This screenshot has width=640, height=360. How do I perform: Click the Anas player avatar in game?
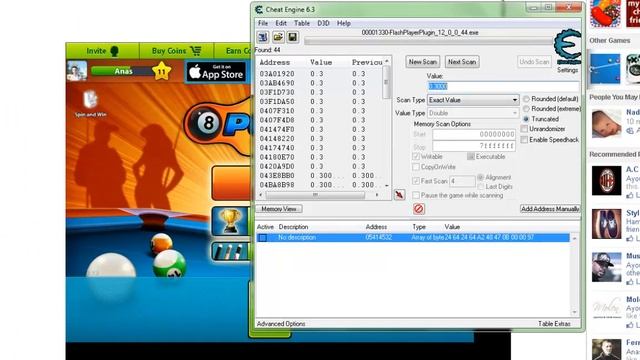tap(77, 71)
